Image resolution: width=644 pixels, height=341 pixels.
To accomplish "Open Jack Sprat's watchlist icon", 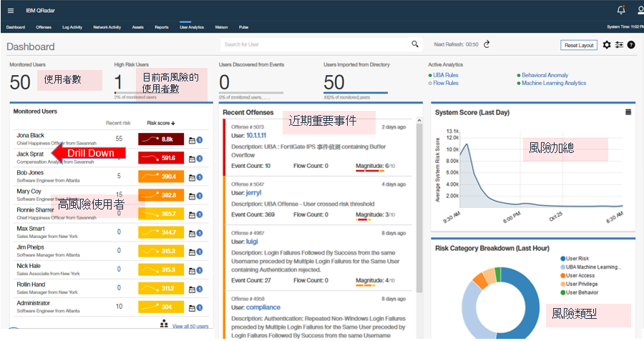I will [192, 159].
